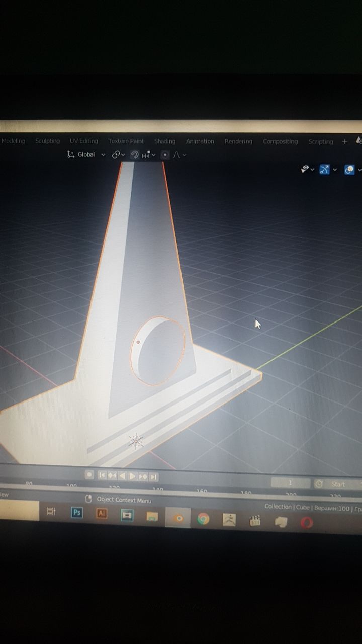Click the Windows search box on taskbar
The height and width of the screenshot is (644, 362).
(19, 510)
